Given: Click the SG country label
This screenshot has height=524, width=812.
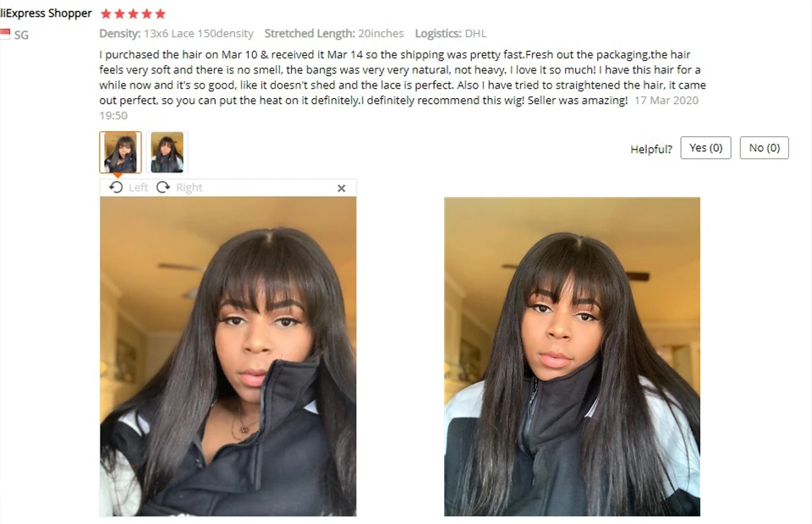Looking at the screenshot, I should point(21,35).
